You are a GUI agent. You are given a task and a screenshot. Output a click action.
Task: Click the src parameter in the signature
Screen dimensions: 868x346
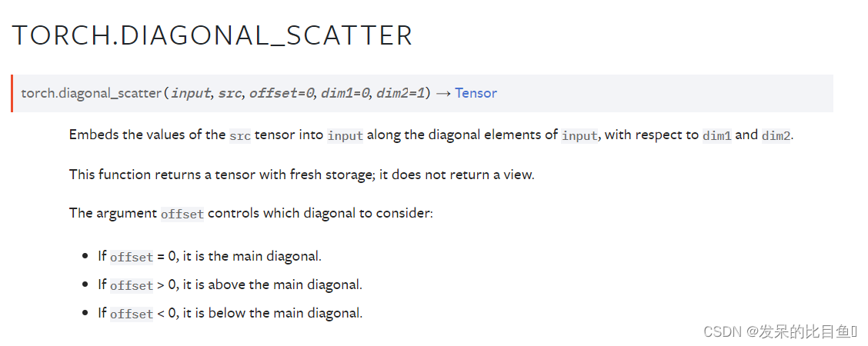click(230, 93)
